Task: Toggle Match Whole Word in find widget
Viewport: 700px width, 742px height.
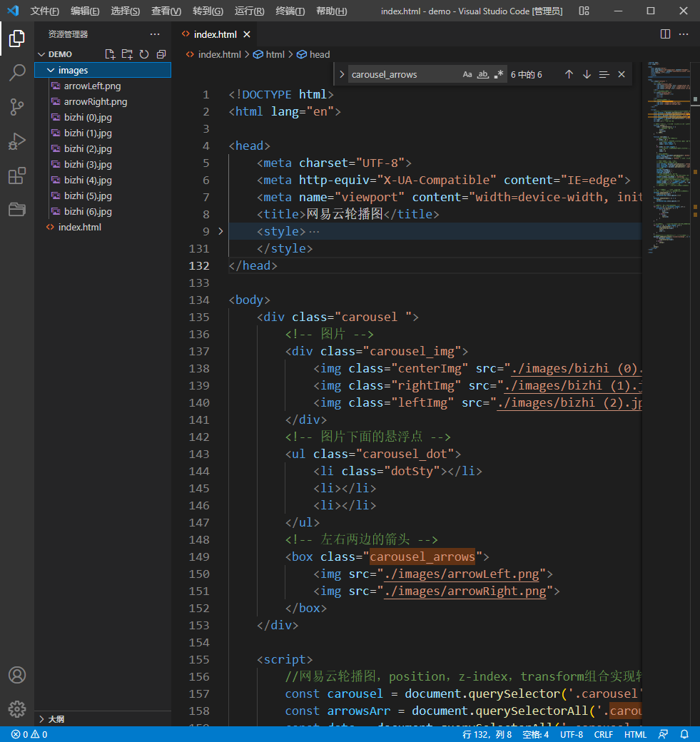Action: point(483,74)
